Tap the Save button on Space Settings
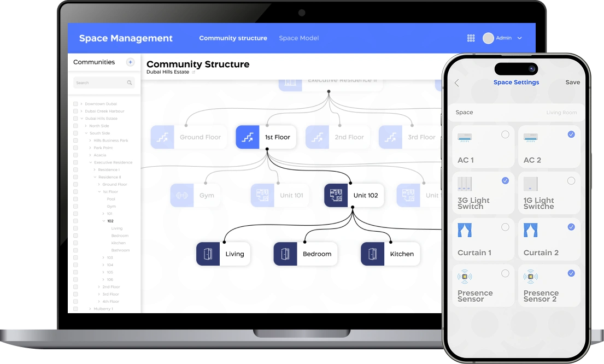Viewport: 604px width, 364px height. 572,82
